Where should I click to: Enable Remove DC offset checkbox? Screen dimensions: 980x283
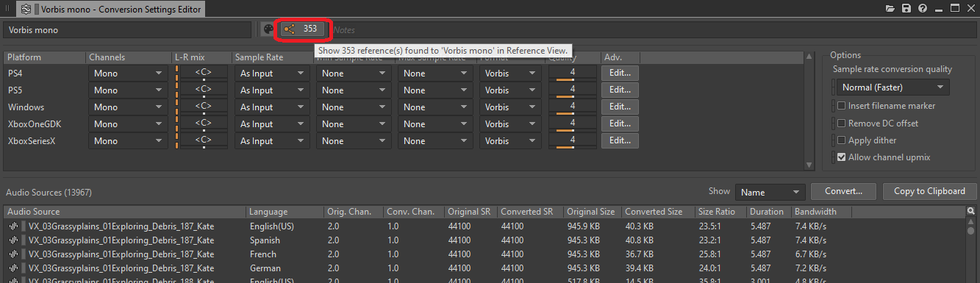(842, 123)
